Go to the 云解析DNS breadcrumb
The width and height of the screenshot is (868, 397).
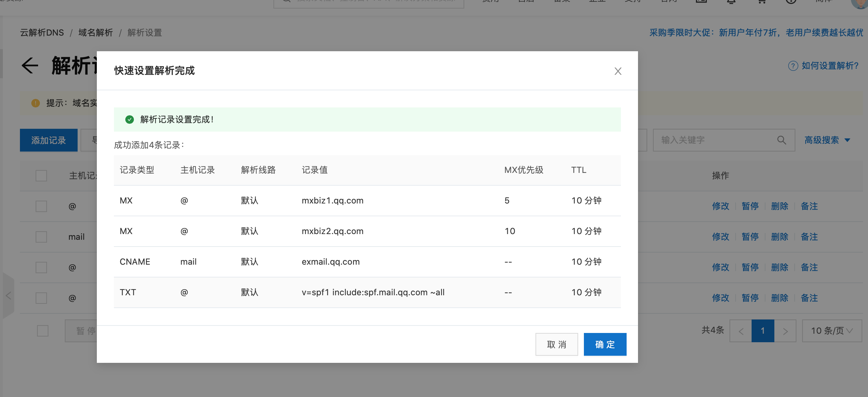pos(42,33)
